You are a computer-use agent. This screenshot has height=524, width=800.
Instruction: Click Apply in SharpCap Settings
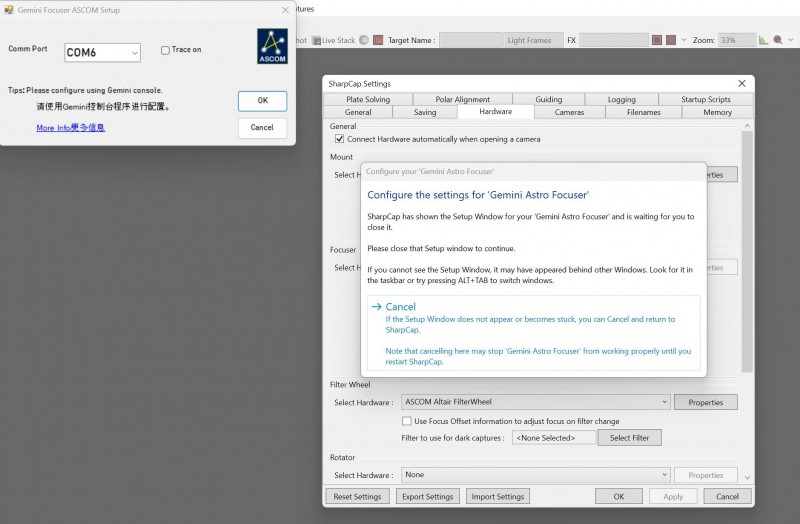[x=673, y=496]
